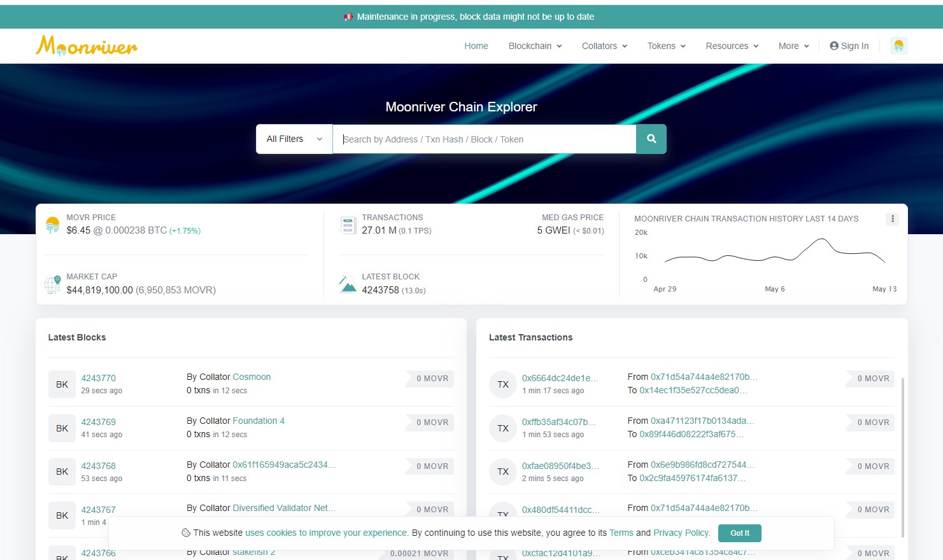Expand the Blockchain menu
Image resolution: width=943 pixels, height=560 pixels.
pyautogui.click(x=535, y=46)
